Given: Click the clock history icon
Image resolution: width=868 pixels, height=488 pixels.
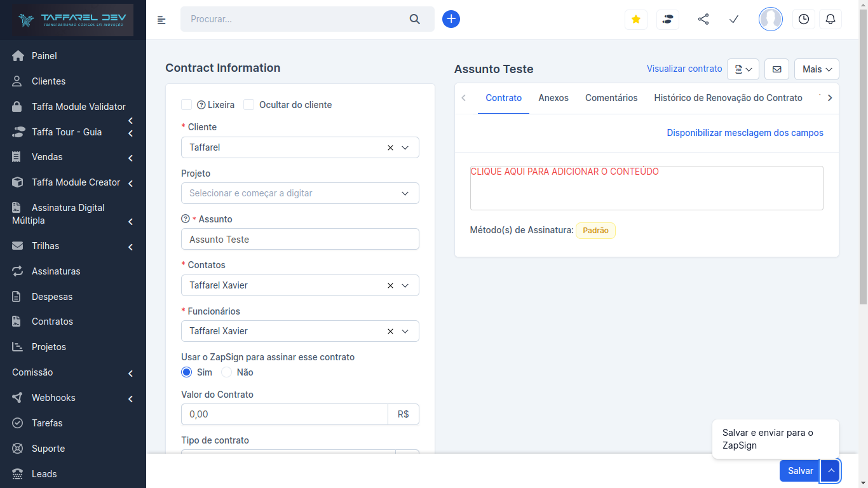Looking at the screenshot, I should (803, 19).
